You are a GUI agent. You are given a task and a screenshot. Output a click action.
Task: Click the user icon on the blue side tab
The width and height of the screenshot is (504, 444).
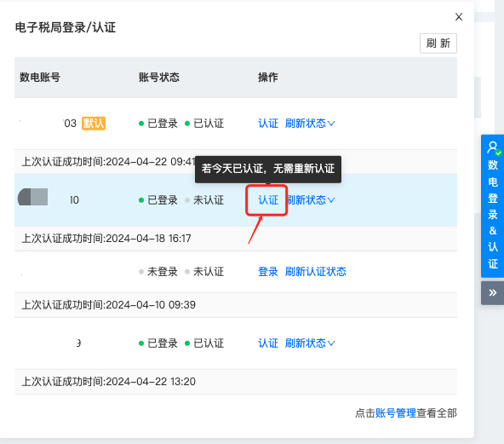pyautogui.click(x=493, y=147)
